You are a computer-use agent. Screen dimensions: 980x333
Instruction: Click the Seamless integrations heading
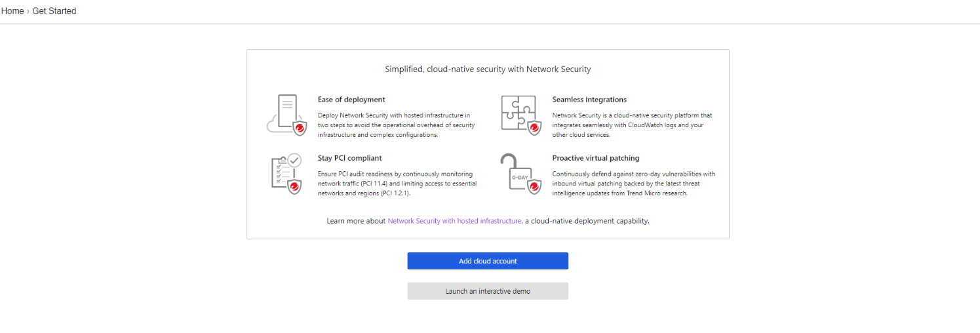click(589, 100)
